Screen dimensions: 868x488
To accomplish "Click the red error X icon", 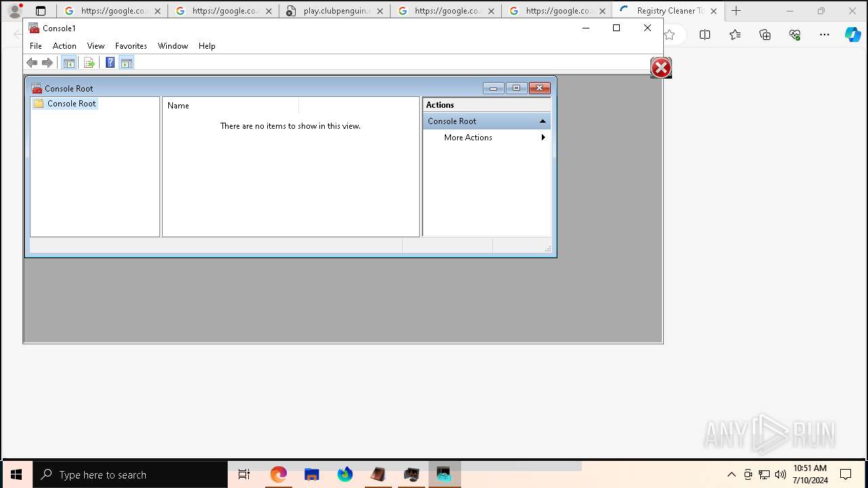I will click(x=661, y=67).
